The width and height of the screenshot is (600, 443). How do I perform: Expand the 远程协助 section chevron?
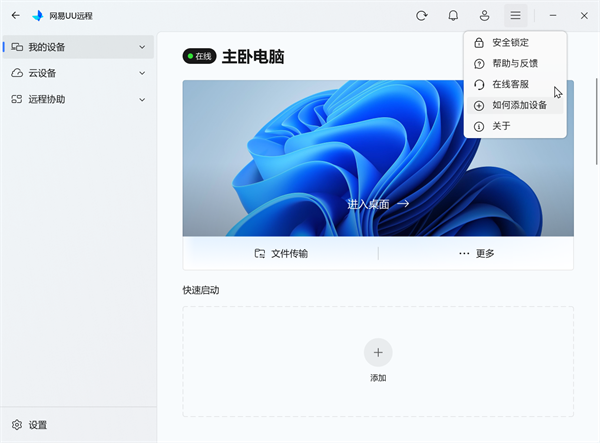pyautogui.click(x=143, y=99)
